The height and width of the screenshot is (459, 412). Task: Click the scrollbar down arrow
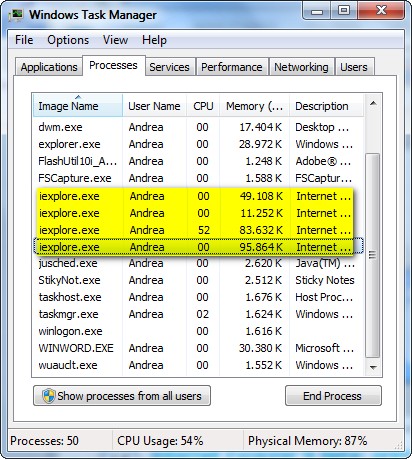(373, 367)
